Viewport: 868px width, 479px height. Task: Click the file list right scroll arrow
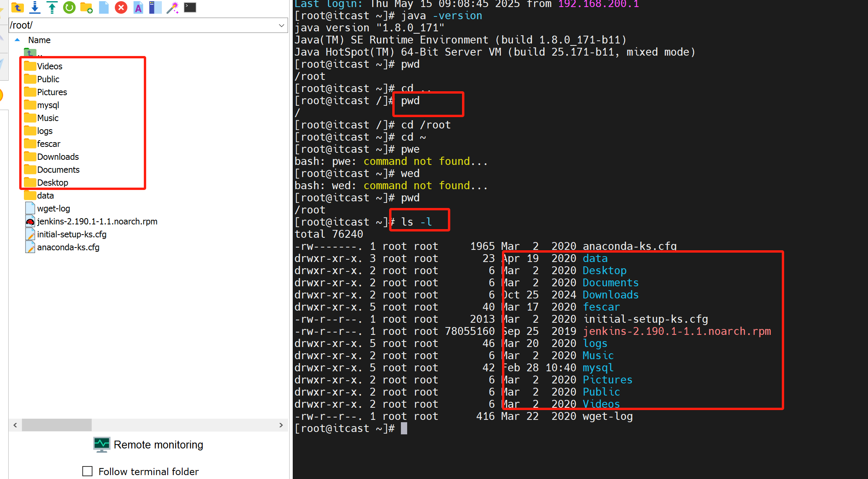tap(281, 425)
